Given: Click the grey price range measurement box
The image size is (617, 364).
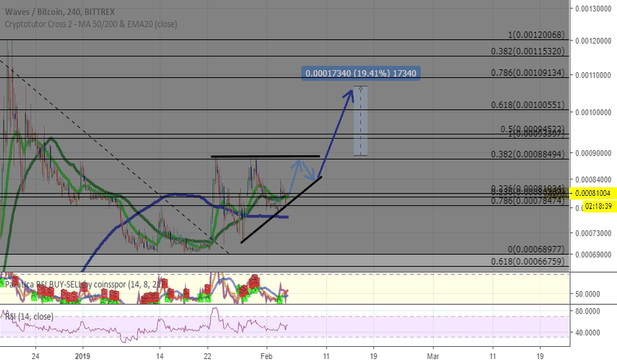Looking at the screenshot, I should point(360,121).
